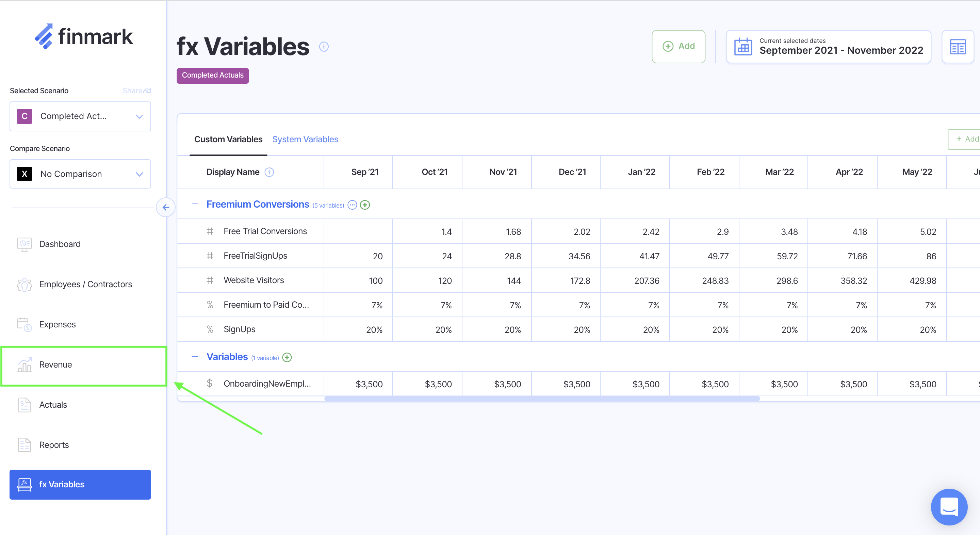Click the info icon beside fx Variables title
This screenshot has height=535, width=980.
coord(324,46)
